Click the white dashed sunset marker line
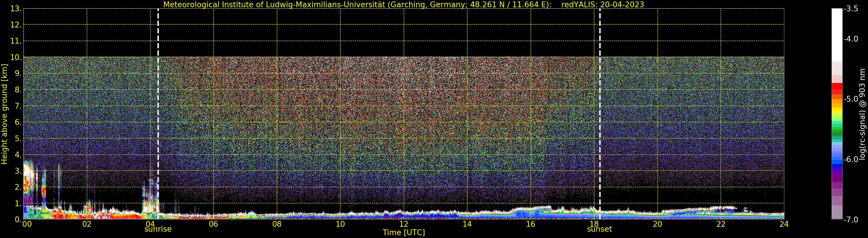The image size is (868, 238). [x=600, y=114]
